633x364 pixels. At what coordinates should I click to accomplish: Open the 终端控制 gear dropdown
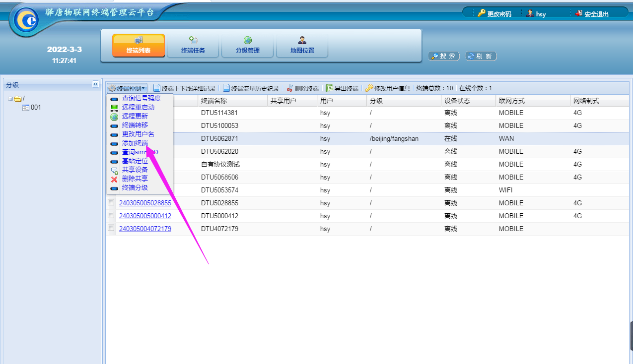(x=127, y=88)
